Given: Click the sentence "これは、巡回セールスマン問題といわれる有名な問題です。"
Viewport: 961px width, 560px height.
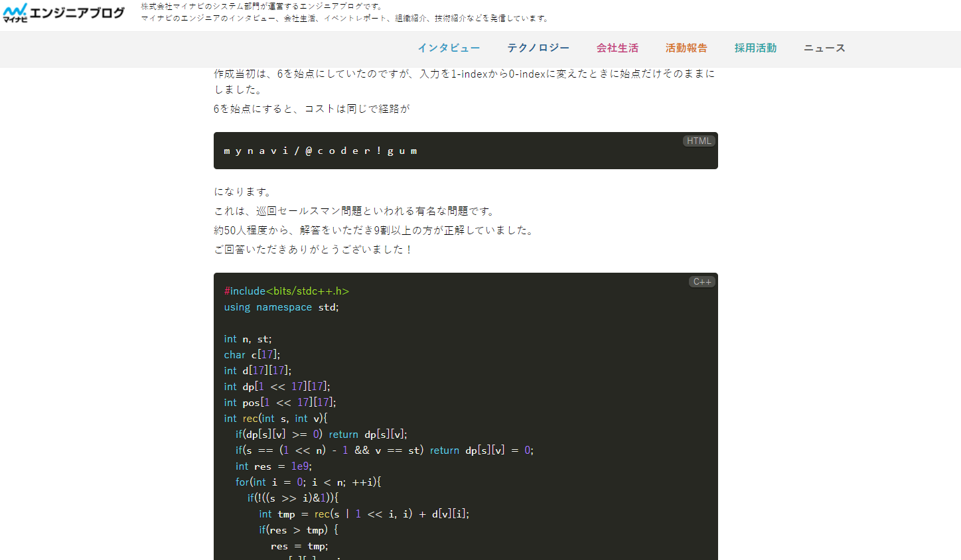Looking at the screenshot, I should [355, 211].
